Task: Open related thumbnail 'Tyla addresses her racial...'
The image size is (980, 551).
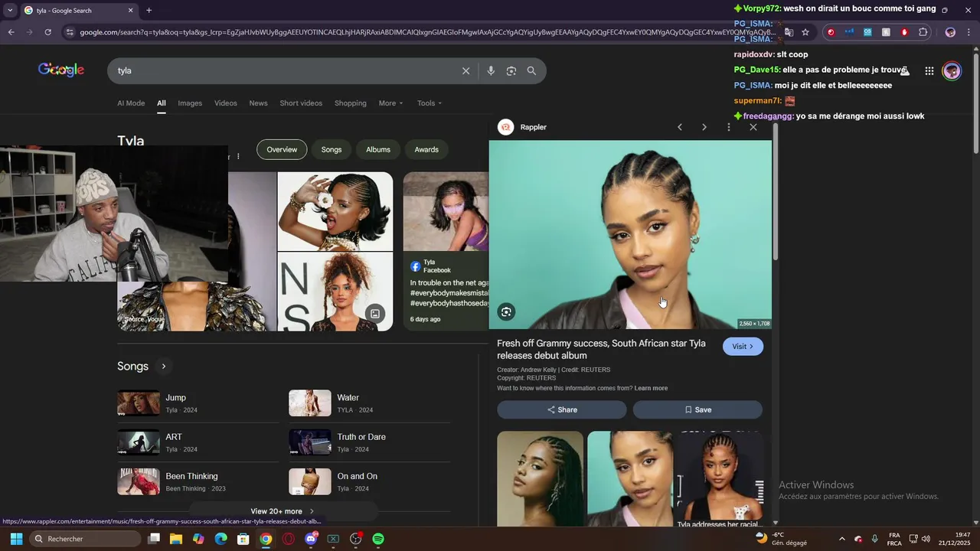Action: 720,478
